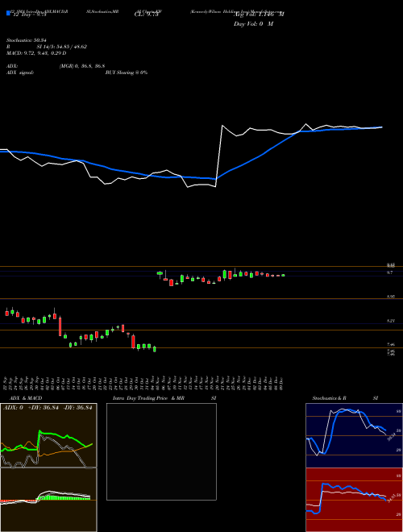Open the blue Stochastics chart panel
This screenshot has height=532, width=403.
click(x=354, y=435)
